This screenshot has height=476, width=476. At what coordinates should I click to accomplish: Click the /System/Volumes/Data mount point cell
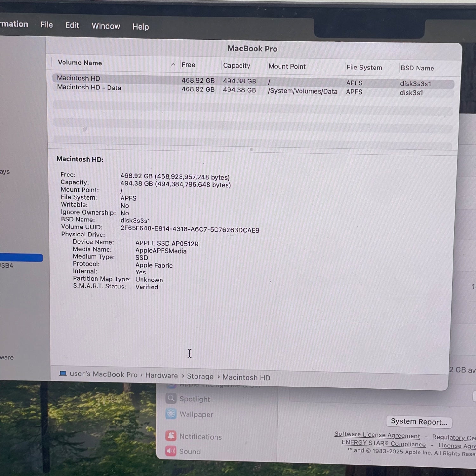coord(303,91)
